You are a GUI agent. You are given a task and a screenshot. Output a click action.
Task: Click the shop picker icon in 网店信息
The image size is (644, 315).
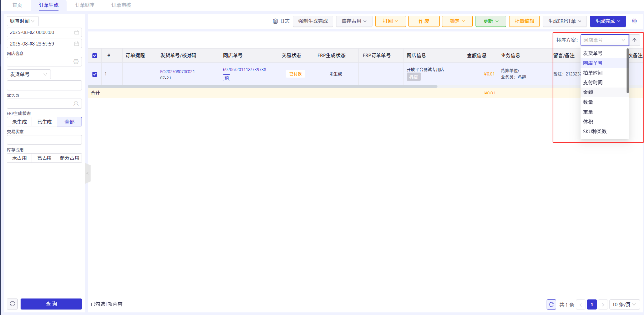[76, 62]
